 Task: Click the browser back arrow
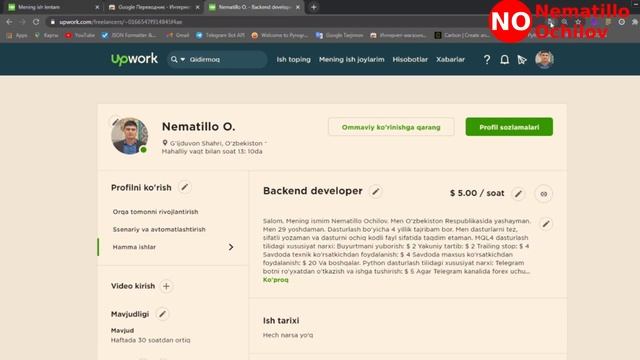pyautogui.click(x=9, y=22)
